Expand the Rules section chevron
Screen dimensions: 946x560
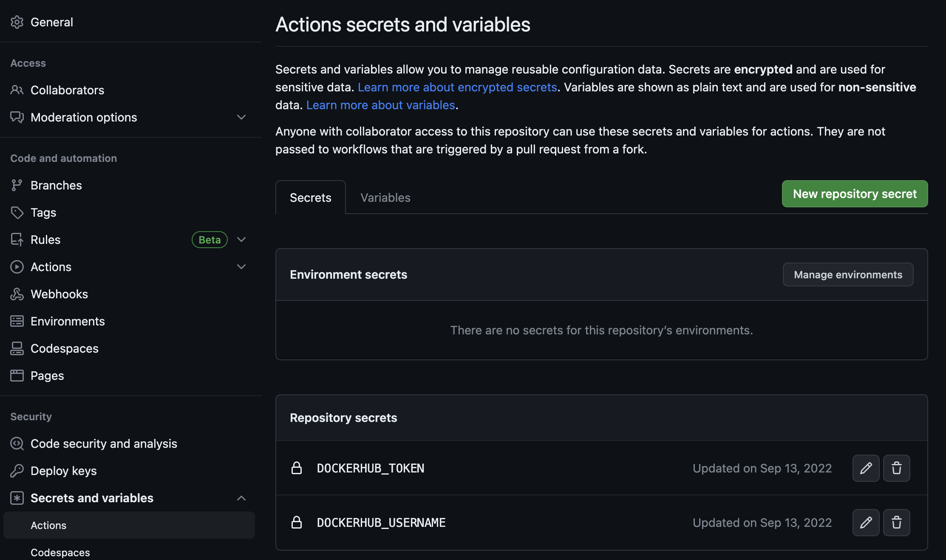(241, 240)
